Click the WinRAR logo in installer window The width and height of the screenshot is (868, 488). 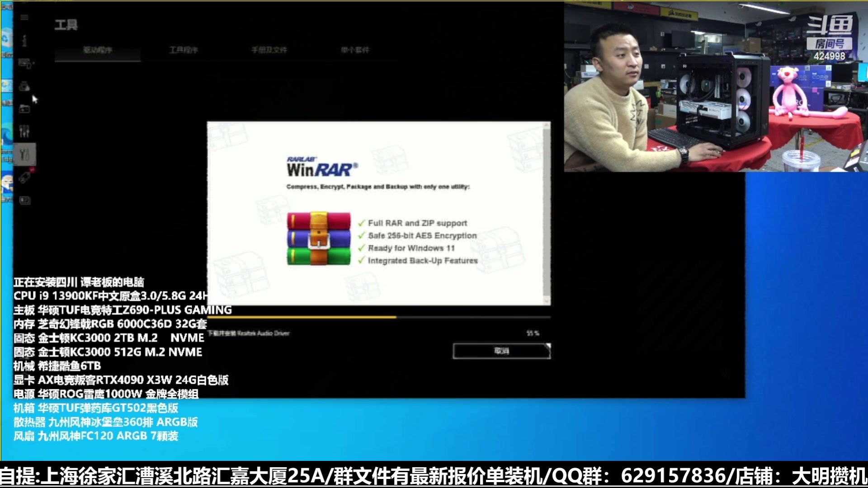322,168
